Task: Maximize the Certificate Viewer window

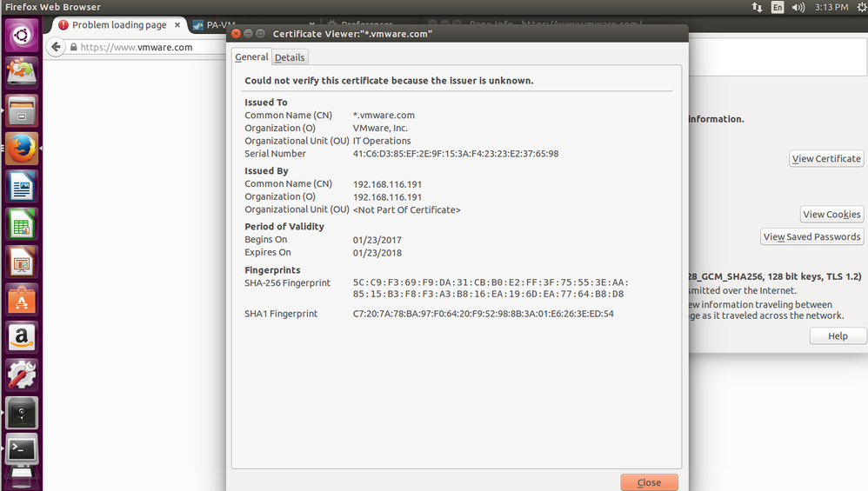Action: tap(260, 34)
